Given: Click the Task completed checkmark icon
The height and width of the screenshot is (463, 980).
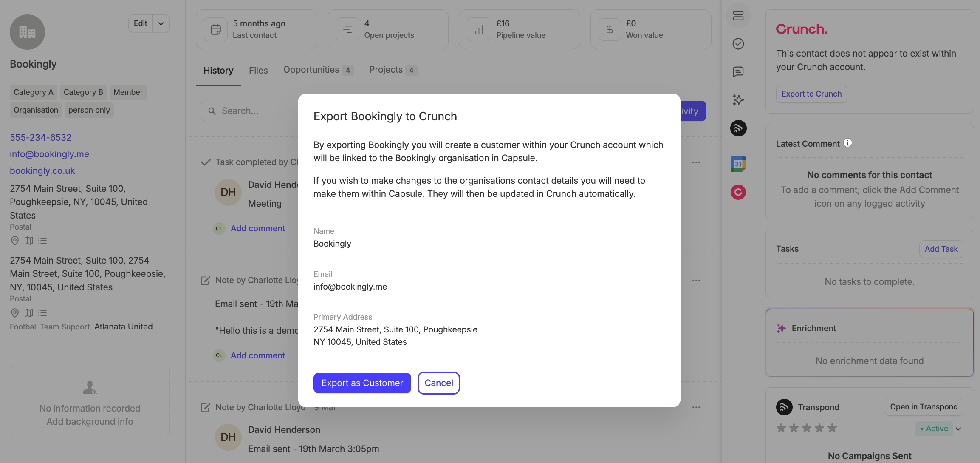Looking at the screenshot, I should coord(206,162).
